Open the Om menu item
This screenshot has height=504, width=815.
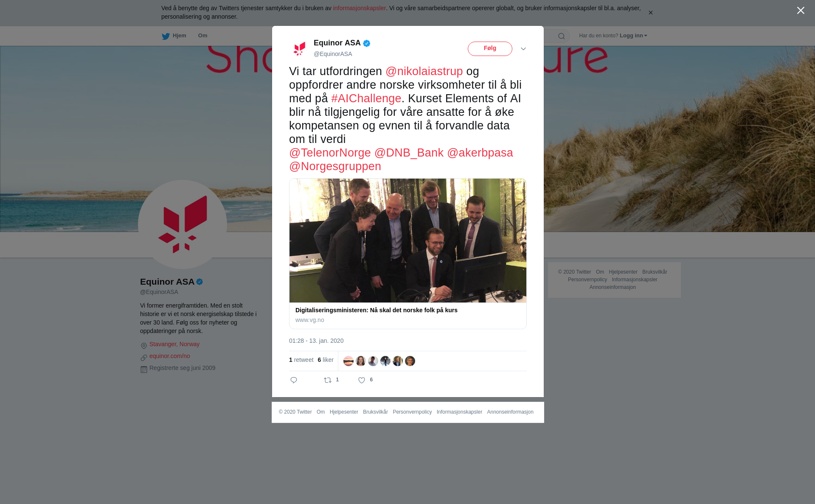pyautogui.click(x=203, y=36)
